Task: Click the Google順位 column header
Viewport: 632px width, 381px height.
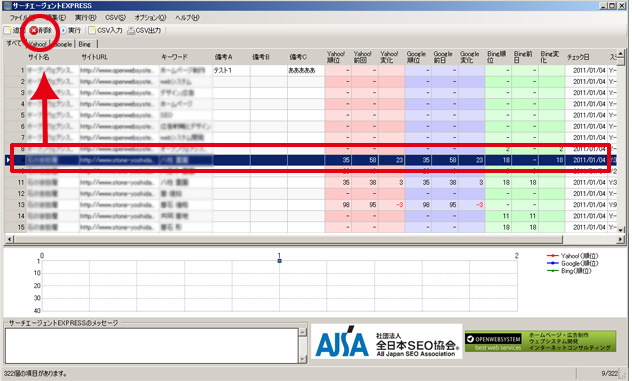Action: 418,57
